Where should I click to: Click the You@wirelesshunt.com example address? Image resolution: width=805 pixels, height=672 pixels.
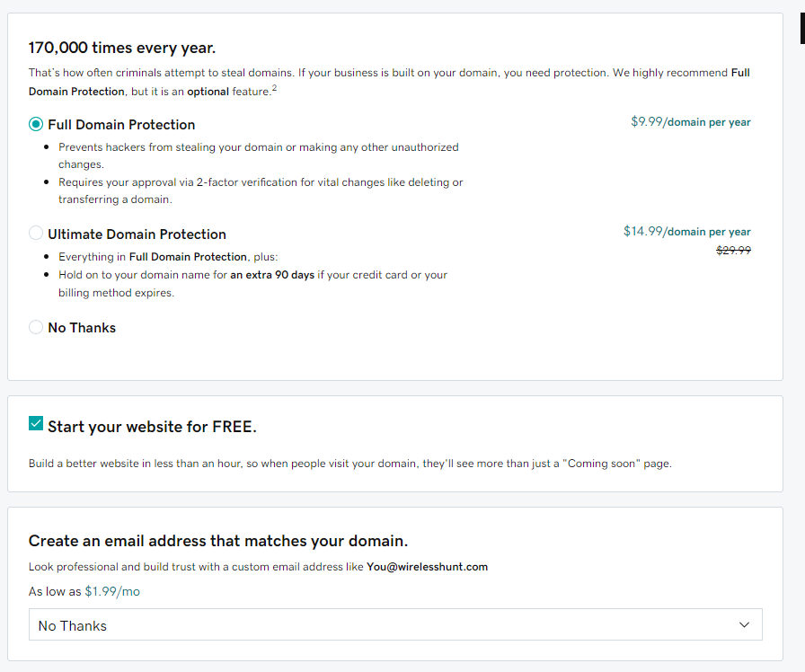tap(427, 567)
